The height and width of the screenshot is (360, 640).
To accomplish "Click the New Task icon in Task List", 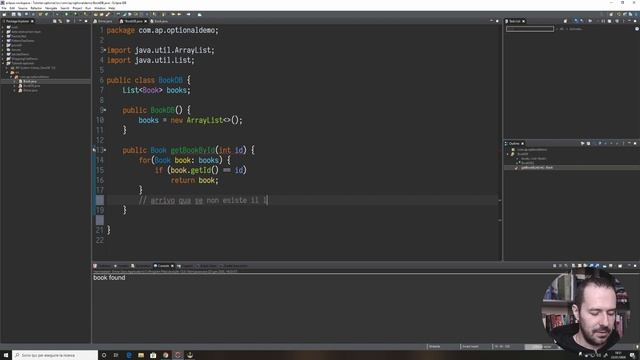I will [x=565, y=21].
